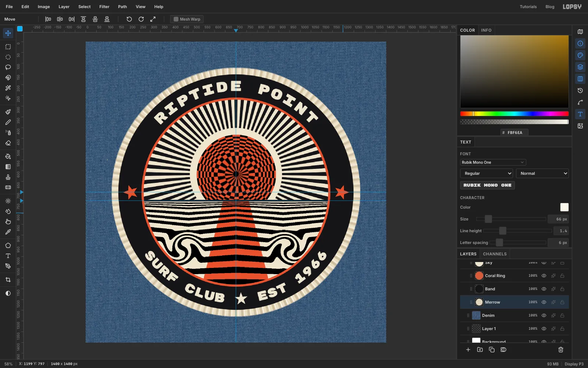Viewport: 588px width, 368px height.
Task: Click the hex color input field
Action: coord(514,132)
